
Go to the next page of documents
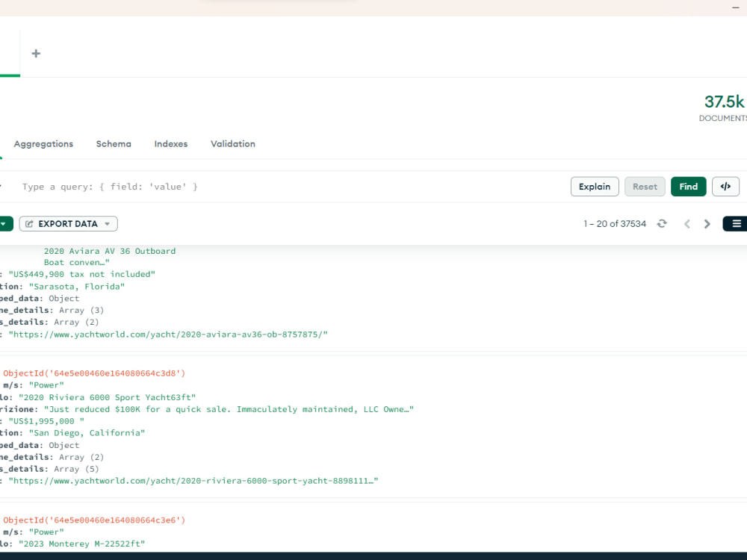click(x=707, y=223)
